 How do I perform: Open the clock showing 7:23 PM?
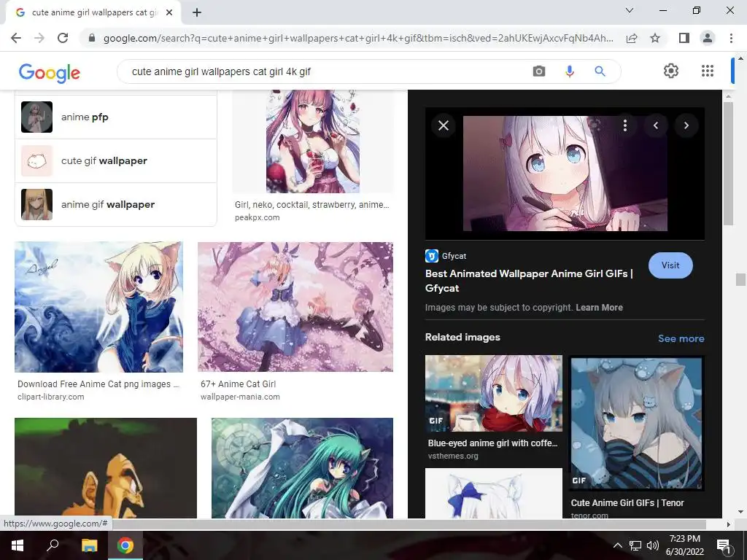(684, 545)
